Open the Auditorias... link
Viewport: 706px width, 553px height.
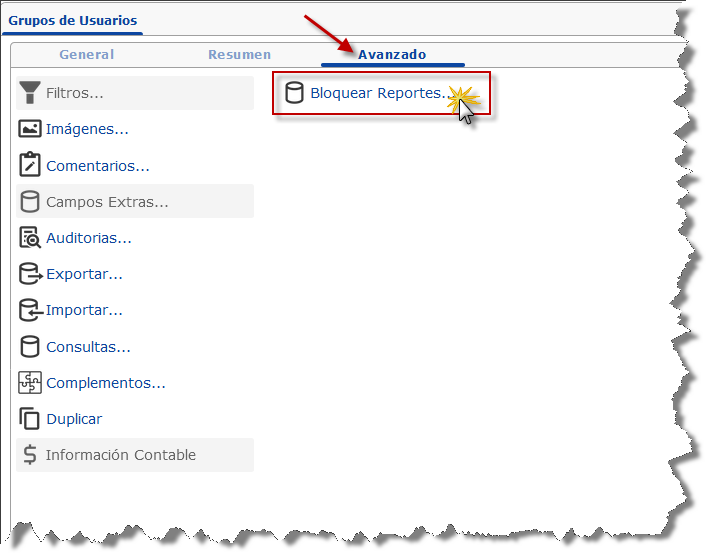[89, 238]
